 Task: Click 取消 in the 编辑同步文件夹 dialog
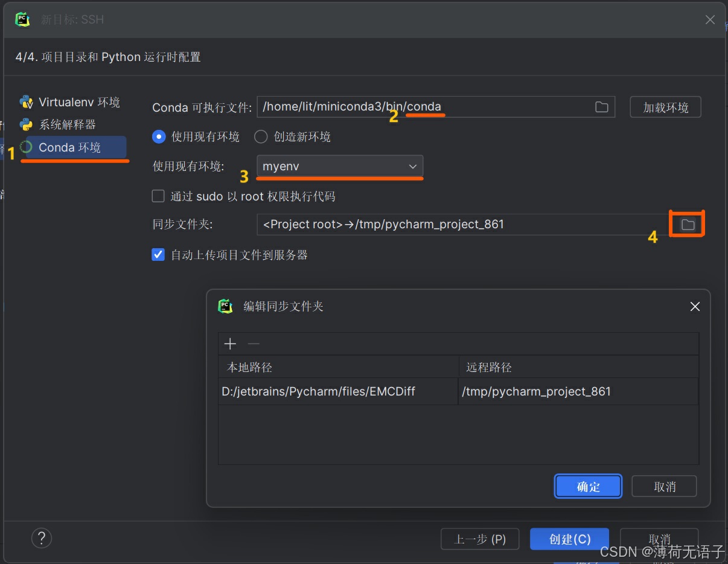click(x=664, y=486)
